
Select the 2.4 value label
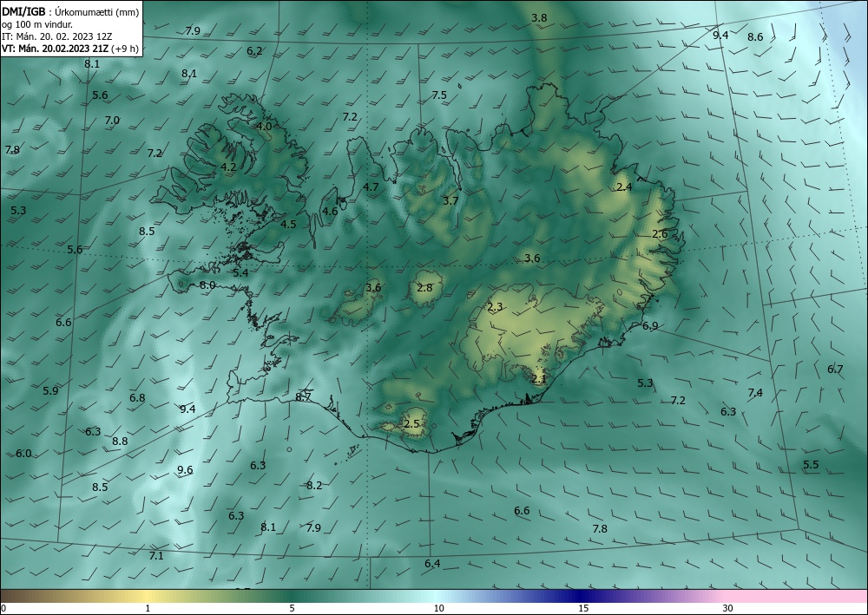point(624,187)
